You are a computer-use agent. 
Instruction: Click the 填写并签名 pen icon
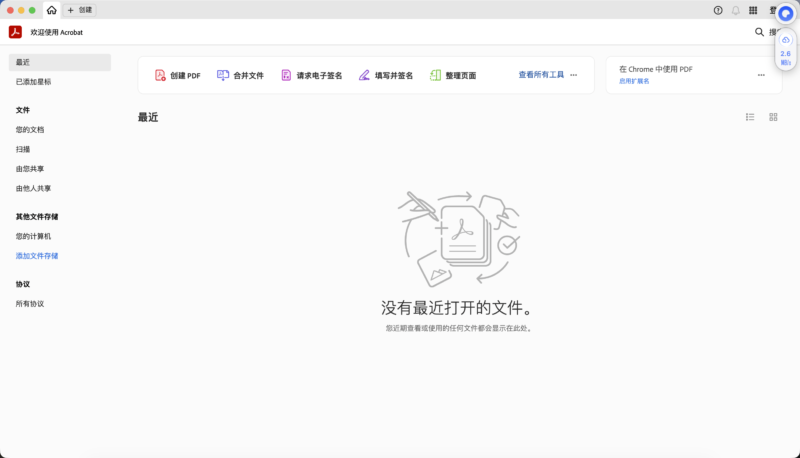(x=364, y=75)
